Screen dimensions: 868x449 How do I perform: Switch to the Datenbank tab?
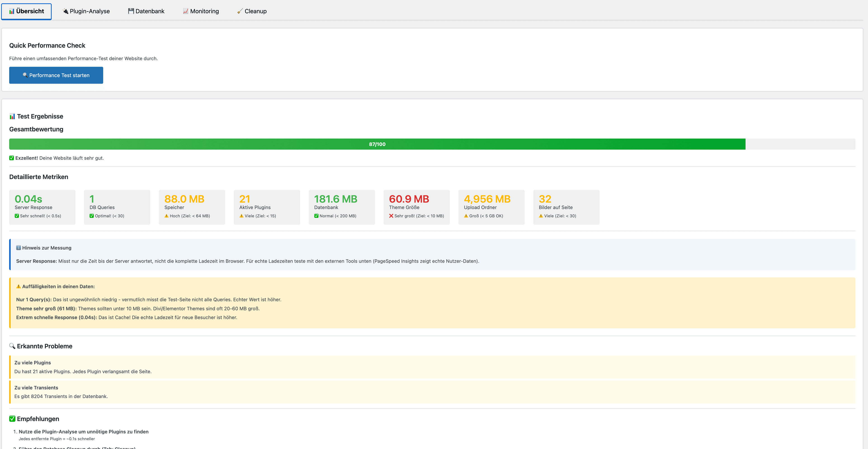146,11
